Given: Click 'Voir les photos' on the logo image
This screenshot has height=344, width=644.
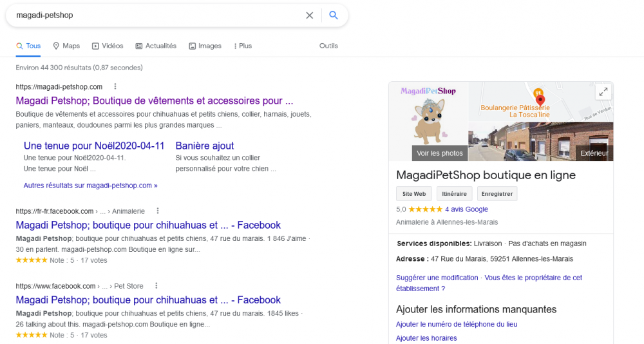Looking at the screenshot, I should tap(439, 153).
